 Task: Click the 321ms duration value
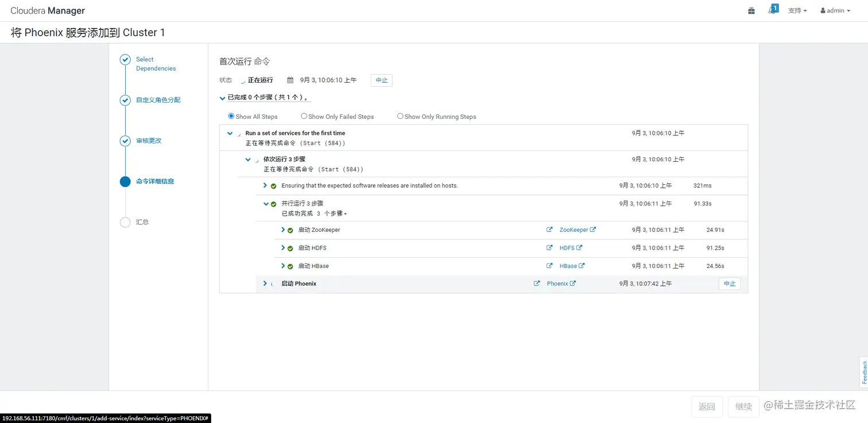703,185
